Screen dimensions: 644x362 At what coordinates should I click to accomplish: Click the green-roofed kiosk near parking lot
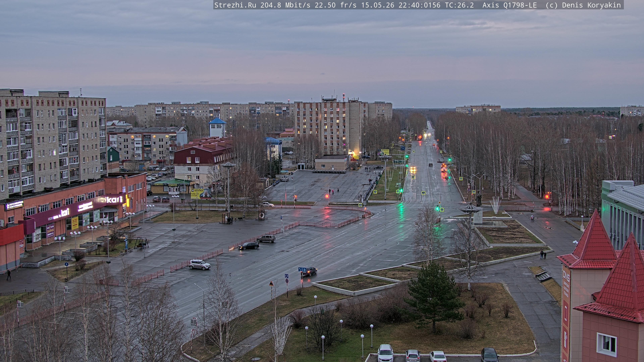[172, 186]
